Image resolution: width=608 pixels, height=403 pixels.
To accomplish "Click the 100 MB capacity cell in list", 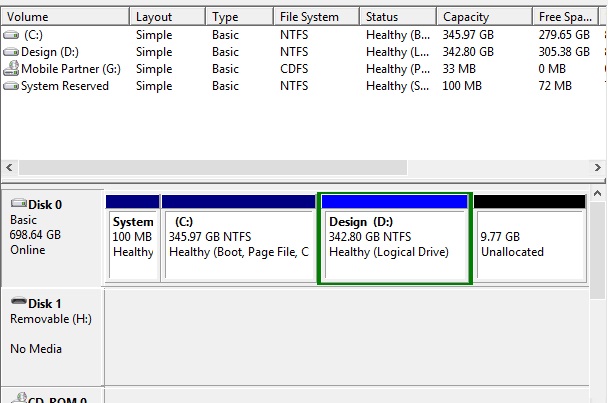I will (462, 86).
